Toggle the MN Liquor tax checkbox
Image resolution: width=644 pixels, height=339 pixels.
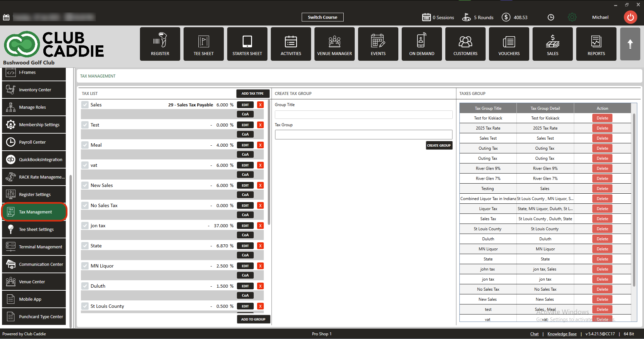click(85, 266)
